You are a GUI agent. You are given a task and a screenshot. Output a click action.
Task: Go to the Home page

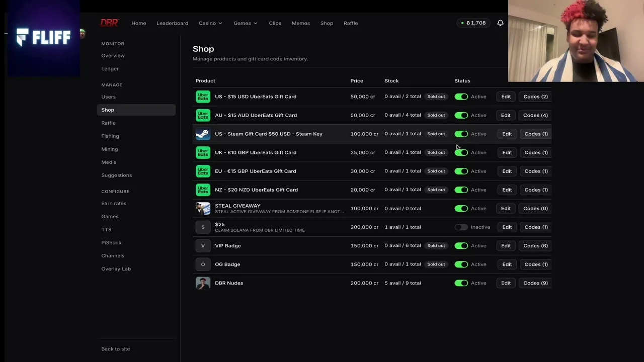(x=139, y=23)
